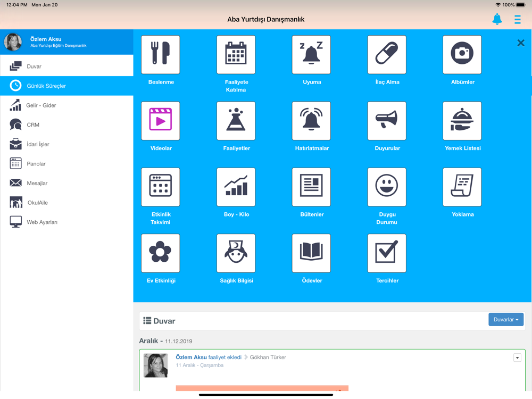Image resolution: width=532 pixels, height=399 pixels.
Task: Open Ev Etkinliği flower tile
Action: 161,253
